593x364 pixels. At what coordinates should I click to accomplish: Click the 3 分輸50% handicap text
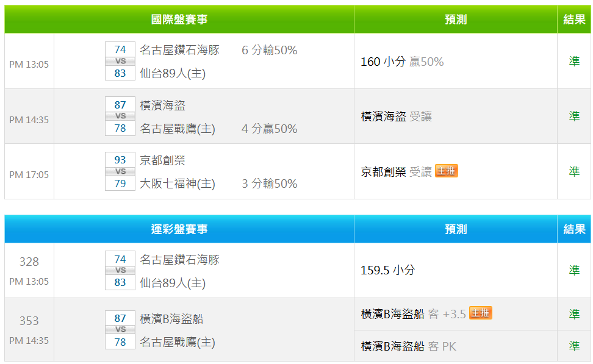point(269,184)
